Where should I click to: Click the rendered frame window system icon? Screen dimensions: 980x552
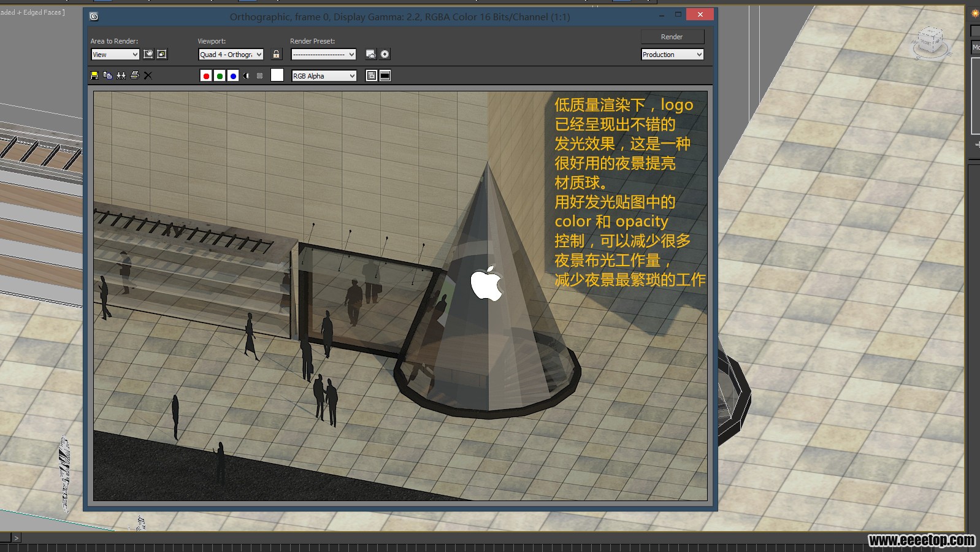tap(94, 17)
